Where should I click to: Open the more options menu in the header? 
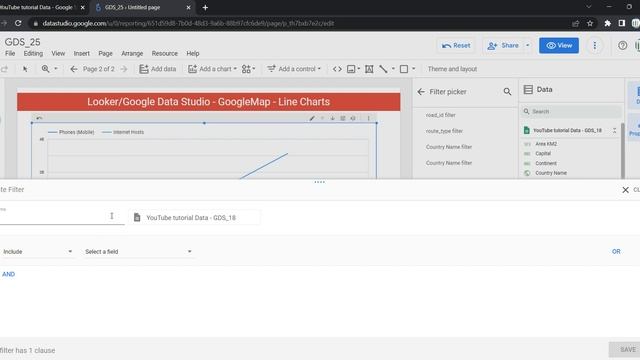(x=595, y=45)
